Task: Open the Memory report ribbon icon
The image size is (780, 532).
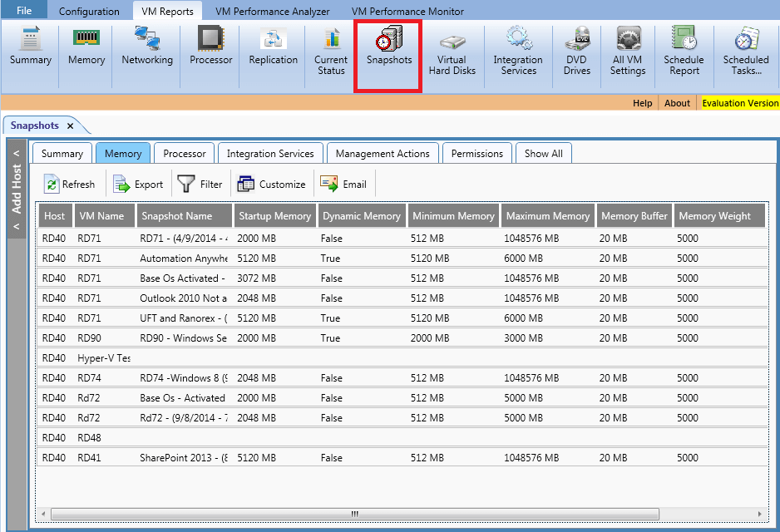Action: (86, 47)
